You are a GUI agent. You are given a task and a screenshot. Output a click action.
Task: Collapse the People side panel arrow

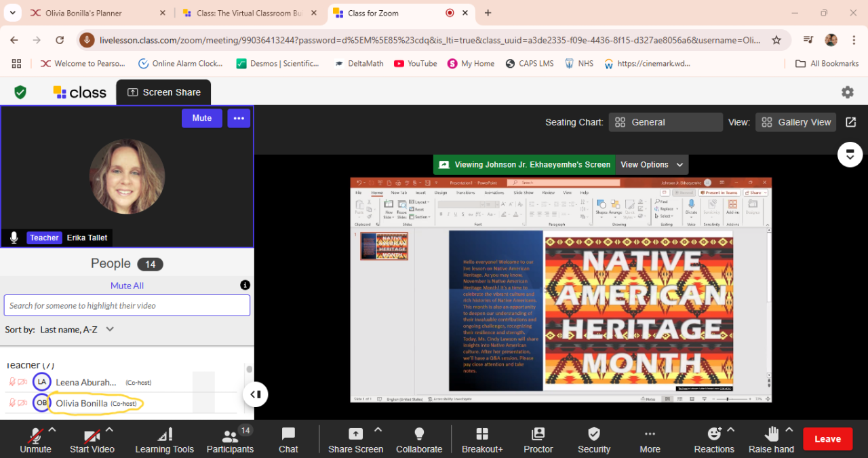256,394
